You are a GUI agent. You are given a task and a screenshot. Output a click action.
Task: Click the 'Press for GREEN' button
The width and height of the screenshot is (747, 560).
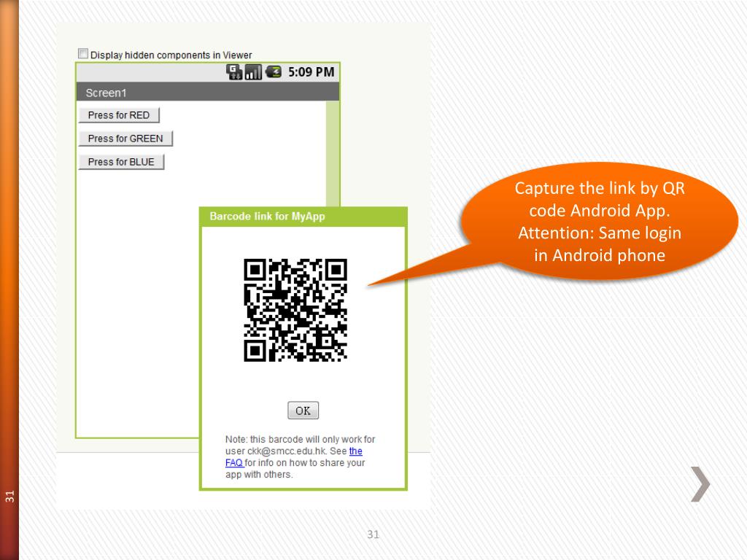tap(125, 139)
